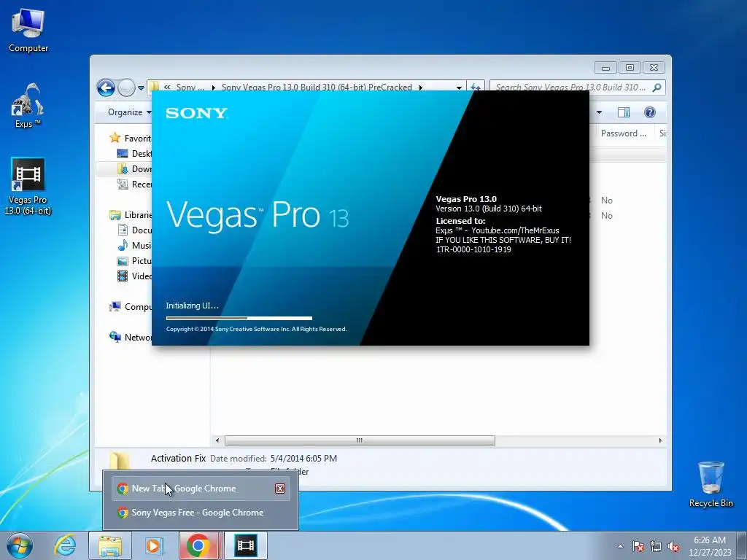Open Explorer Help question mark
This screenshot has height=560, width=747.
(x=650, y=112)
